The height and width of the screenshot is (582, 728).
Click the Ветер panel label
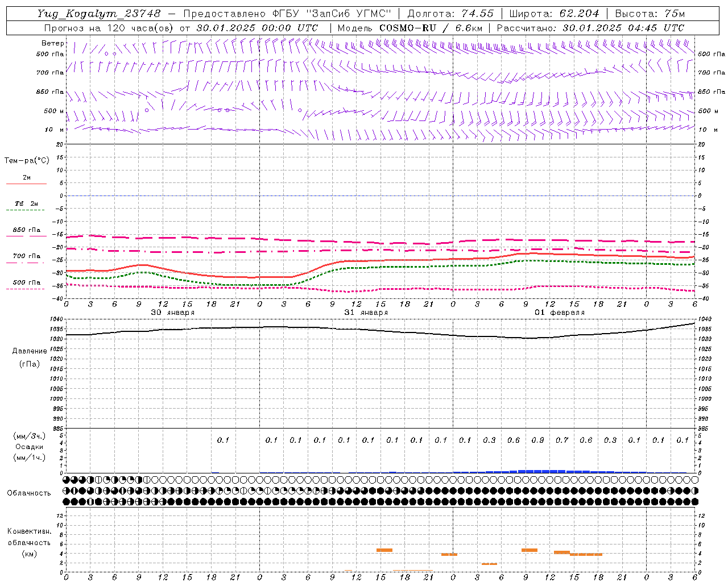tap(53, 43)
